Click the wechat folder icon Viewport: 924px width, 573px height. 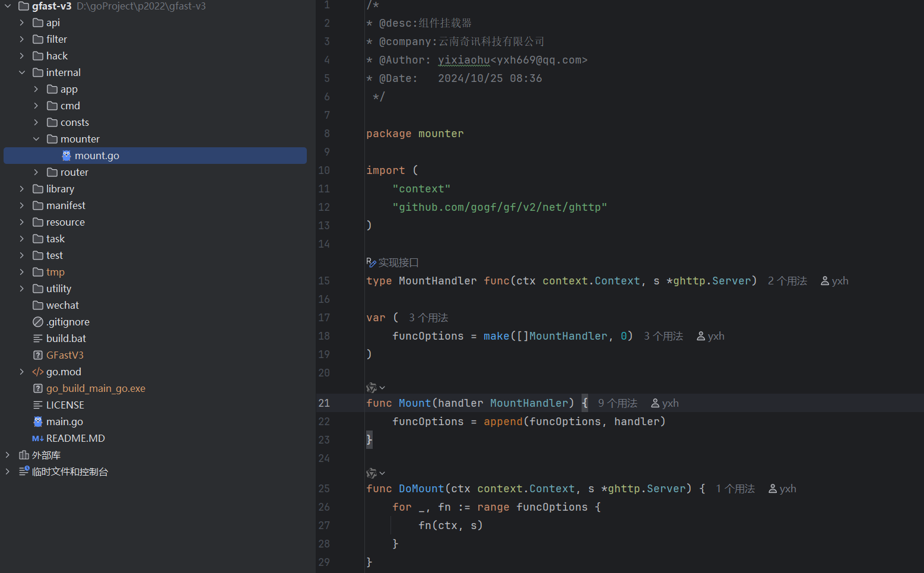(x=38, y=305)
